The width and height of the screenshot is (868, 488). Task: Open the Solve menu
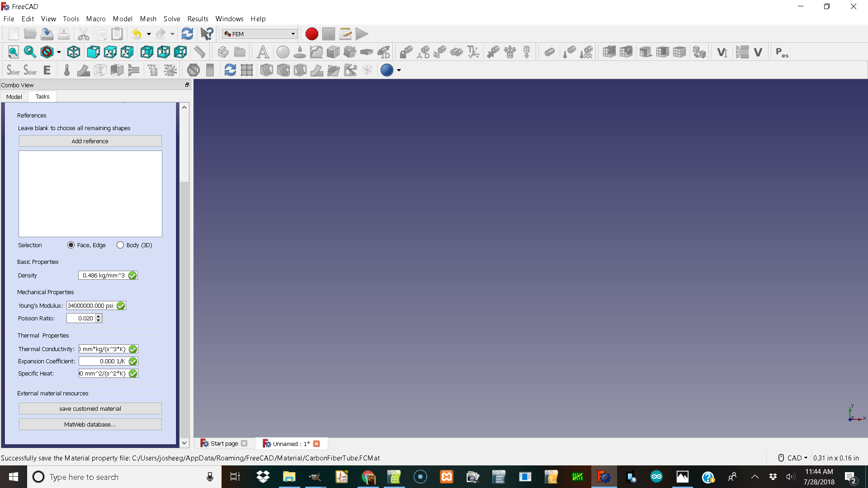pos(172,19)
